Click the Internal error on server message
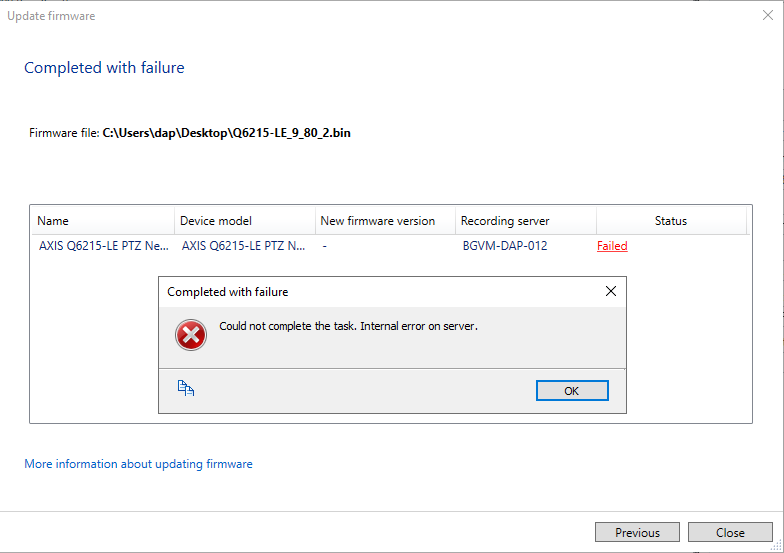This screenshot has height=553, width=784. (348, 326)
